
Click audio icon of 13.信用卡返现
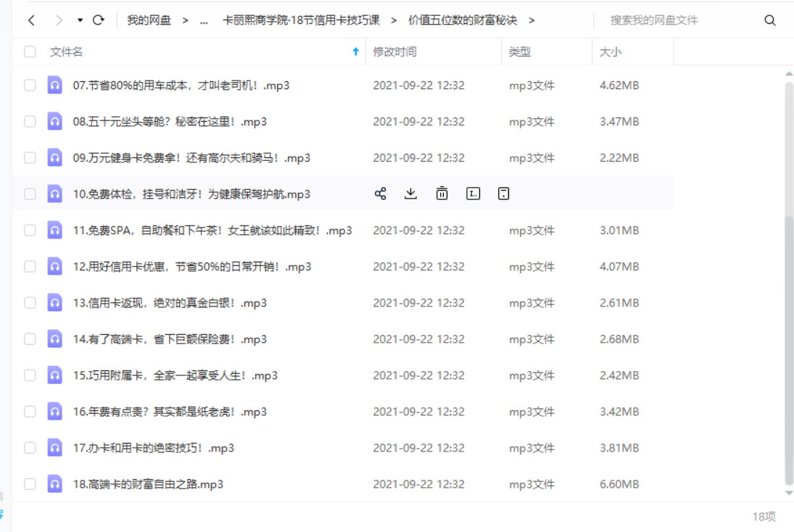pos(54,303)
